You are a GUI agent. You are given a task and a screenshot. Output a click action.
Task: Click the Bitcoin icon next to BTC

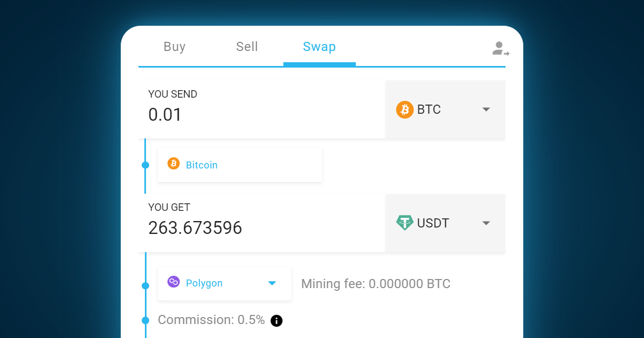pyautogui.click(x=404, y=109)
